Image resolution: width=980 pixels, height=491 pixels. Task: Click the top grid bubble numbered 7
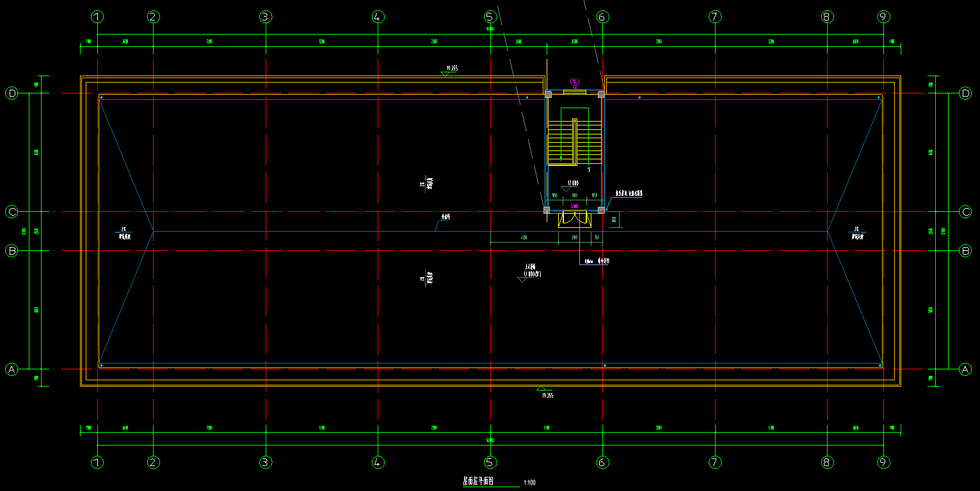(x=715, y=17)
